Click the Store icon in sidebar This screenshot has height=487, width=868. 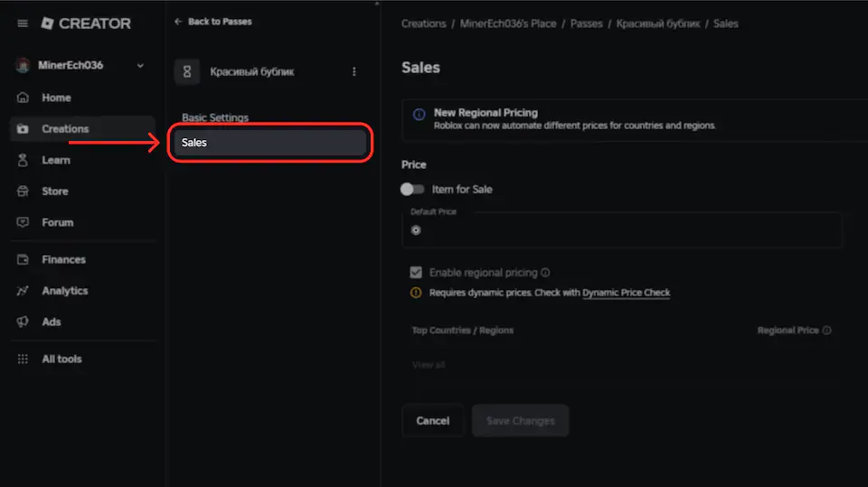point(24,192)
